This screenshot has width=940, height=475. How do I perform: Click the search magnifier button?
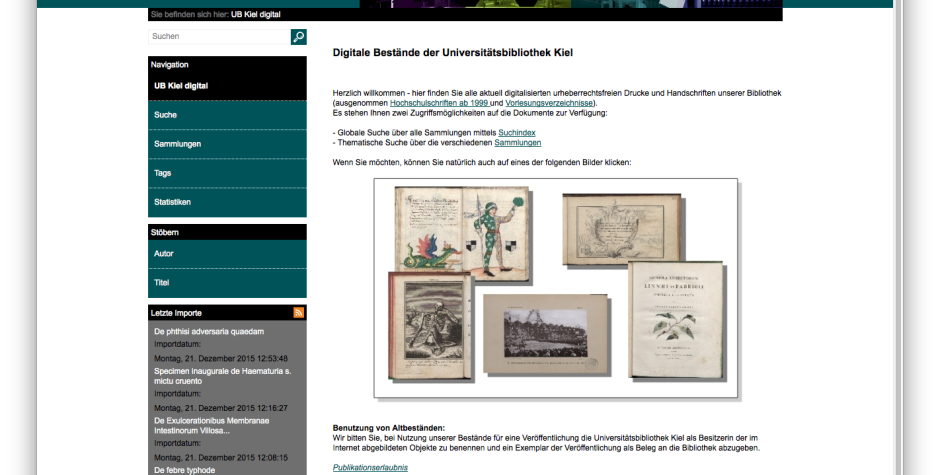(x=299, y=37)
